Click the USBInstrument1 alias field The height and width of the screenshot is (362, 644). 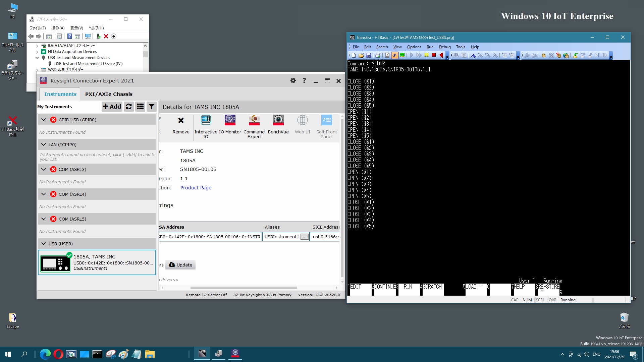pyautogui.click(x=282, y=237)
